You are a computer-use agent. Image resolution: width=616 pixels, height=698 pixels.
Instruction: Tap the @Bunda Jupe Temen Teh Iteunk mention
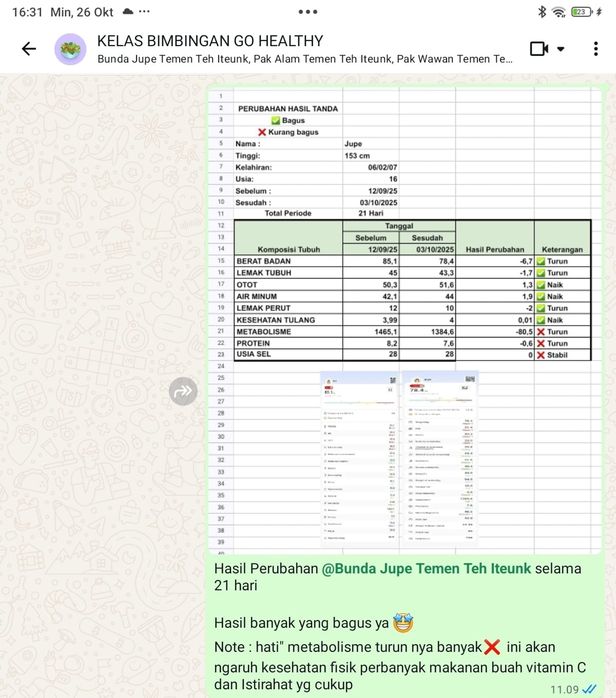coord(426,568)
